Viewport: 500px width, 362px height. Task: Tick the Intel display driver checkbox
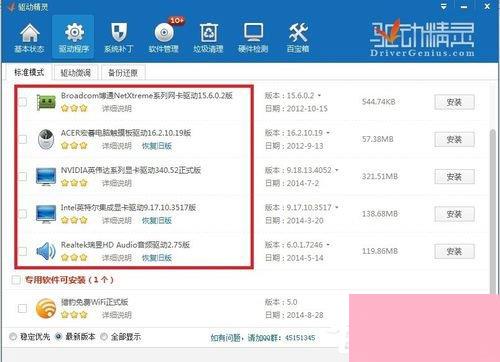click(x=22, y=214)
